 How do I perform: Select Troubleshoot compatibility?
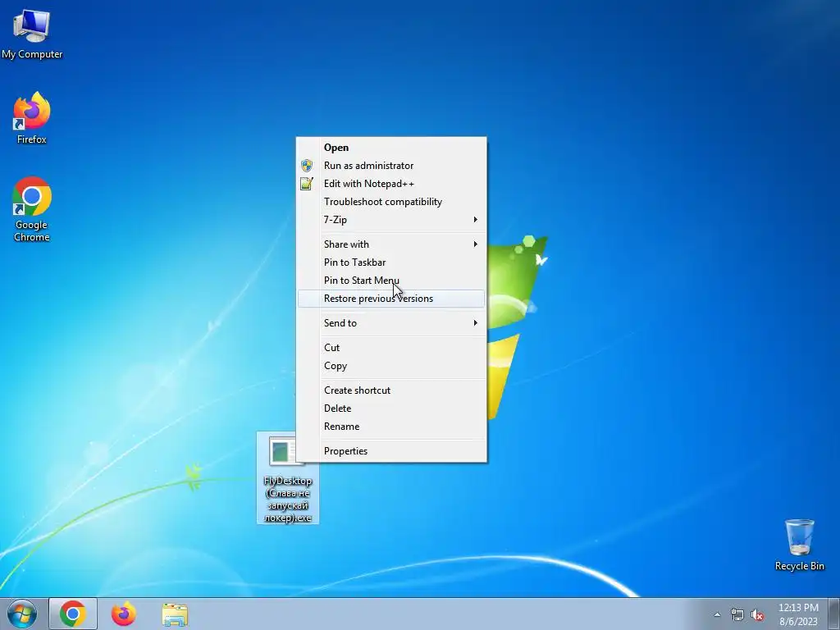[x=391, y=202]
